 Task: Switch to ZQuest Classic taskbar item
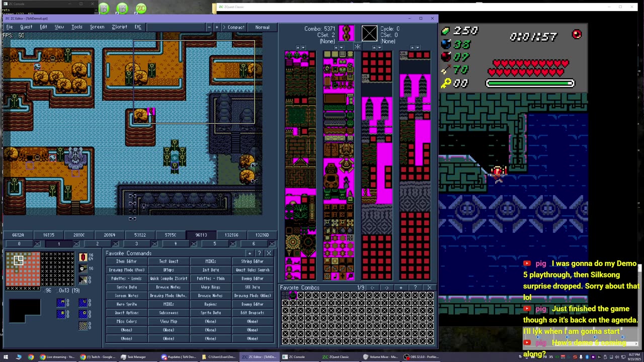336,357
